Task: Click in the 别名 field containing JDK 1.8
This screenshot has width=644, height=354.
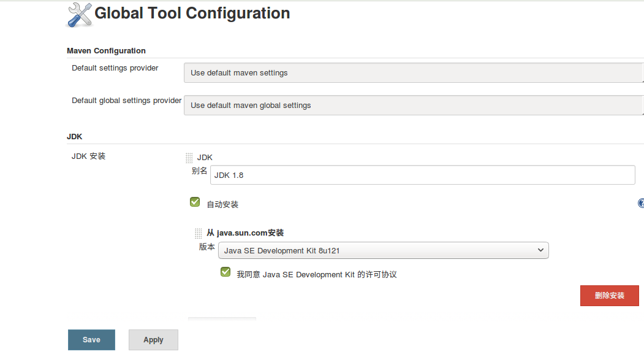Action: click(x=422, y=175)
